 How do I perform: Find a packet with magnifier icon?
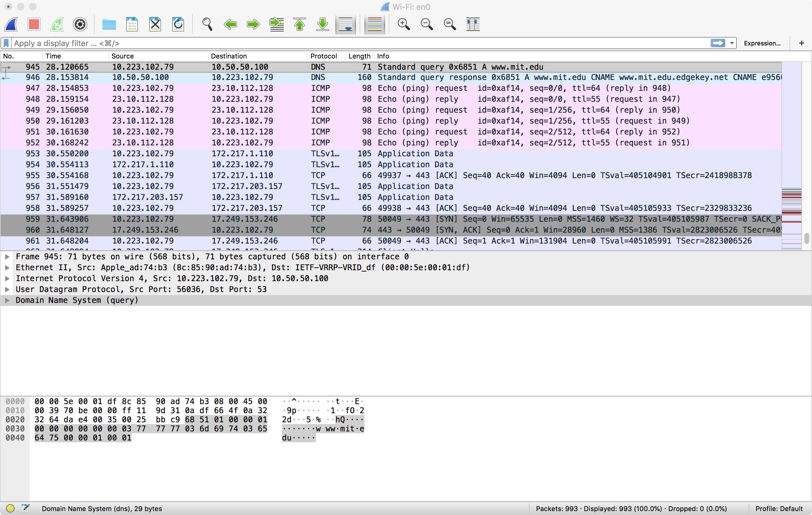(x=207, y=24)
